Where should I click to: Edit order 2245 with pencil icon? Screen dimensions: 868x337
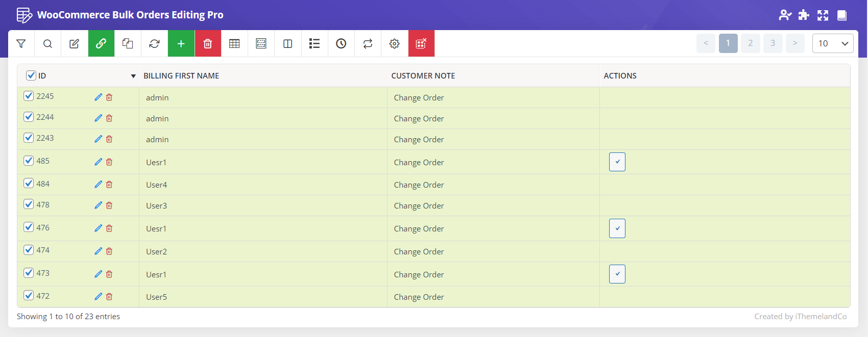[x=98, y=97]
